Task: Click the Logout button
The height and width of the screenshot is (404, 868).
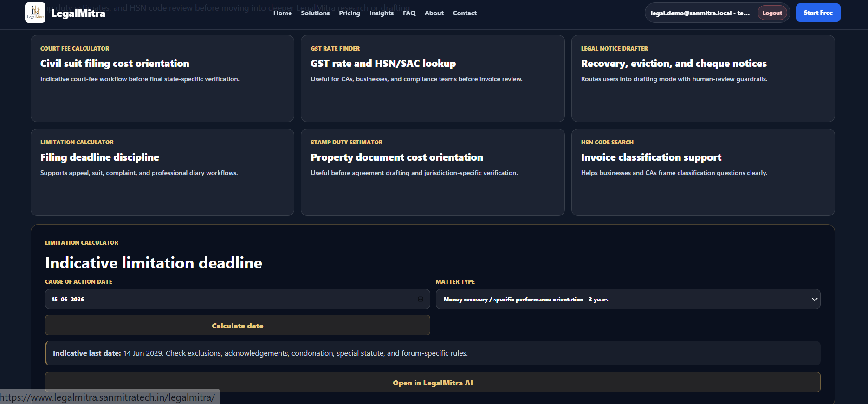Action: pyautogui.click(x=772, y=13)
